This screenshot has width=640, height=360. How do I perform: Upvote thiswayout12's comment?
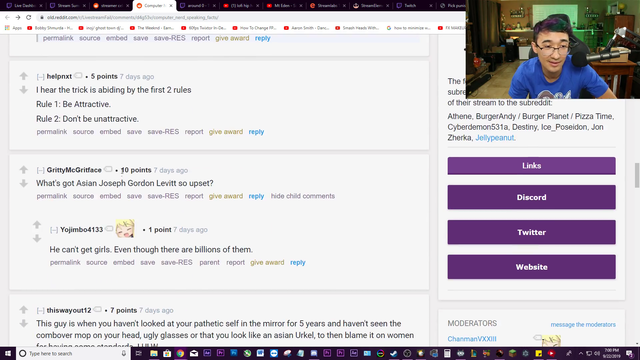coord(24,309)
